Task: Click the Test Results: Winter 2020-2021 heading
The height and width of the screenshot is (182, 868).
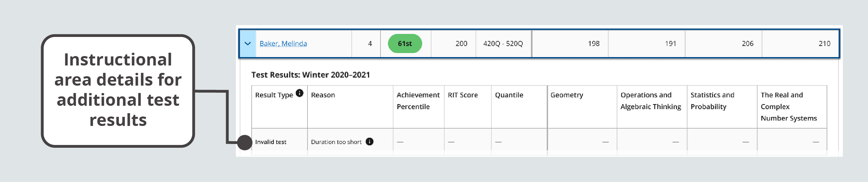Action: [x=310, y=75]
